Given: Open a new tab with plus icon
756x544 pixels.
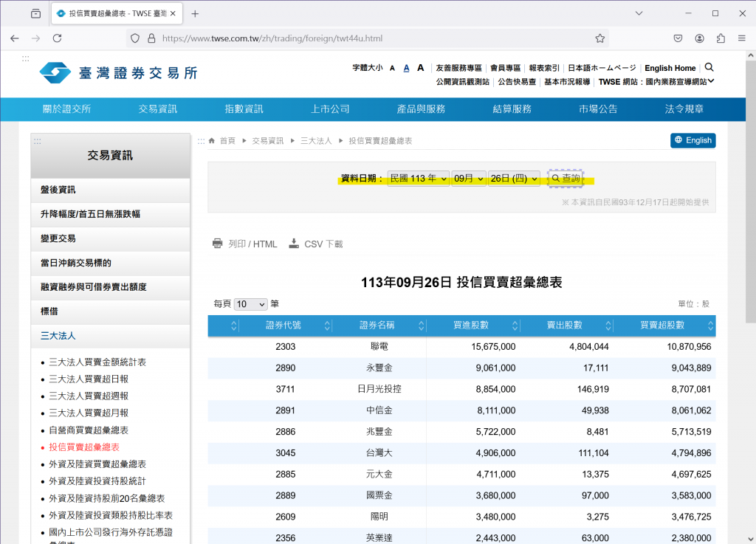Looking at the screenshot, I should point(195,14).
